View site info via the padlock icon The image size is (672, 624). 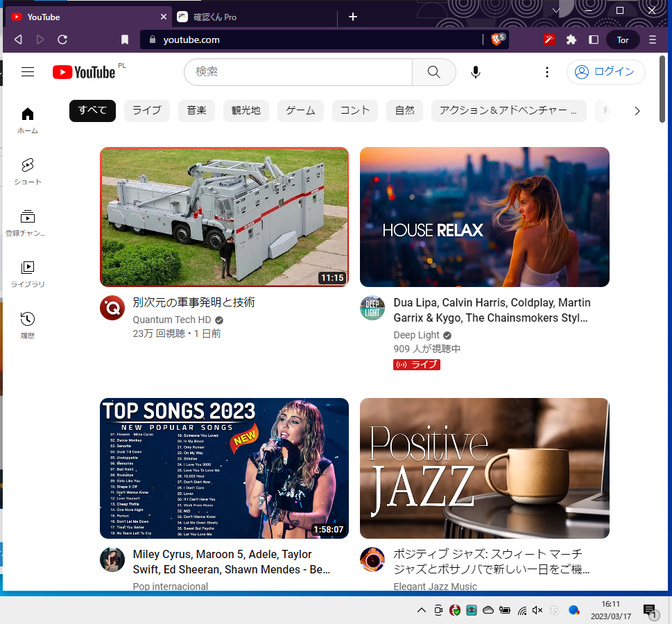click(152, 40)
